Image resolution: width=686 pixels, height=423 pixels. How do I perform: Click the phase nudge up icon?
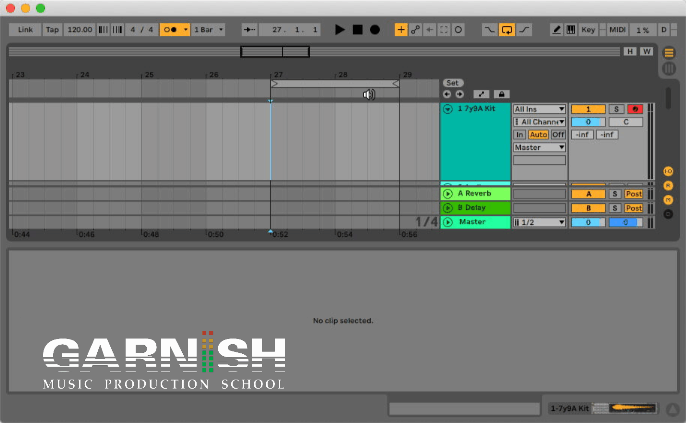coord(117,30)
